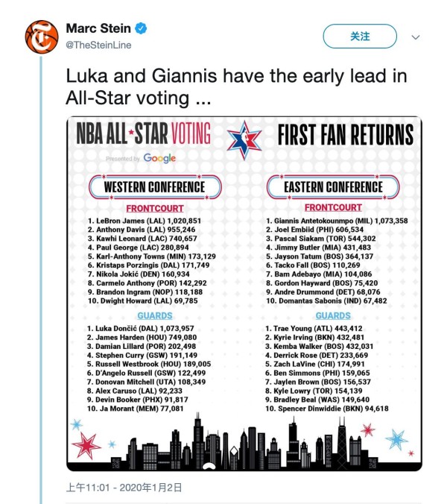447x504 pixels.
Task: Click the Luka Dončić vote entry
Action: (x=141, y=329)
